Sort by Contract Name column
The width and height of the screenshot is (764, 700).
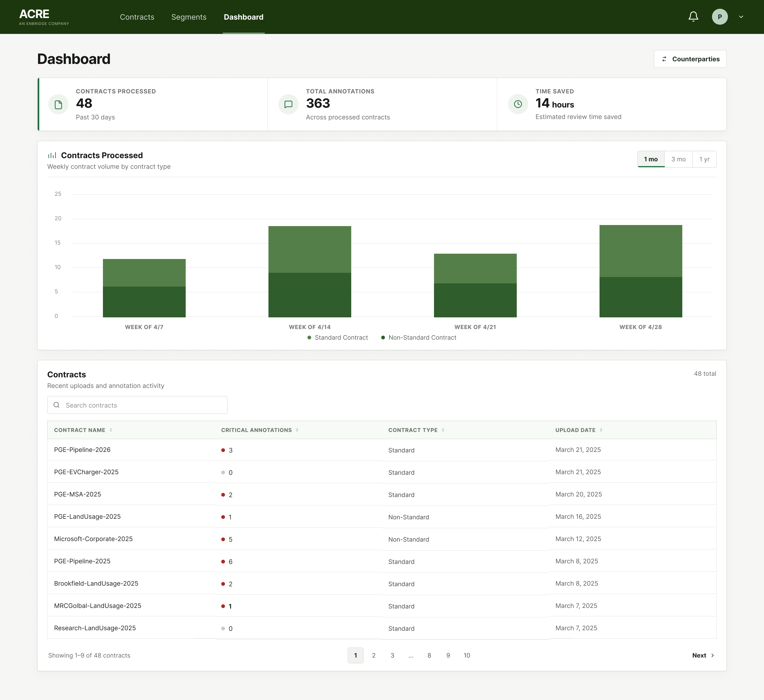tap(83, 430)
